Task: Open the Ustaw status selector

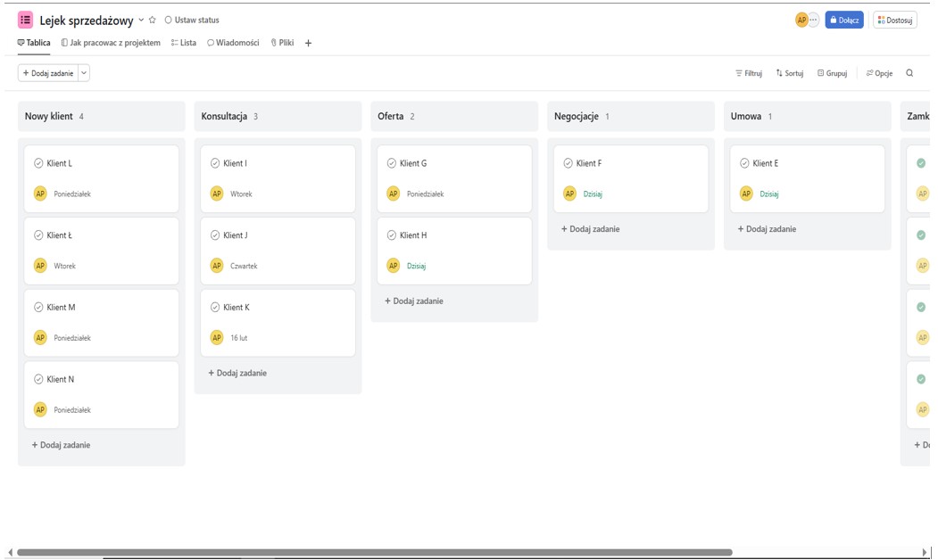Action: click(x=191, y=20)
